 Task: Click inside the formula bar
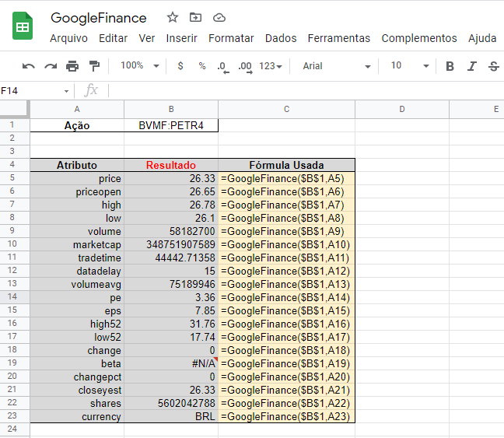pyautogui.click(x=306, y=91)
